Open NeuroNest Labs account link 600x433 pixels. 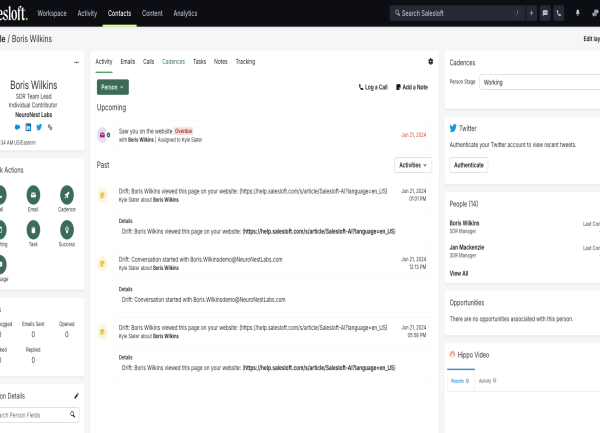pos(34,115)
